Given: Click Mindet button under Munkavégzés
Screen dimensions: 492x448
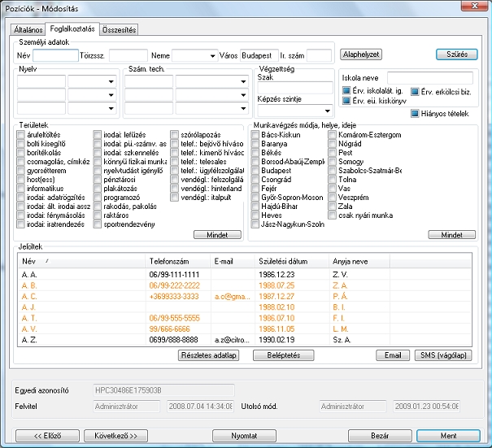Looking at the screenshot, I should 452,235.
